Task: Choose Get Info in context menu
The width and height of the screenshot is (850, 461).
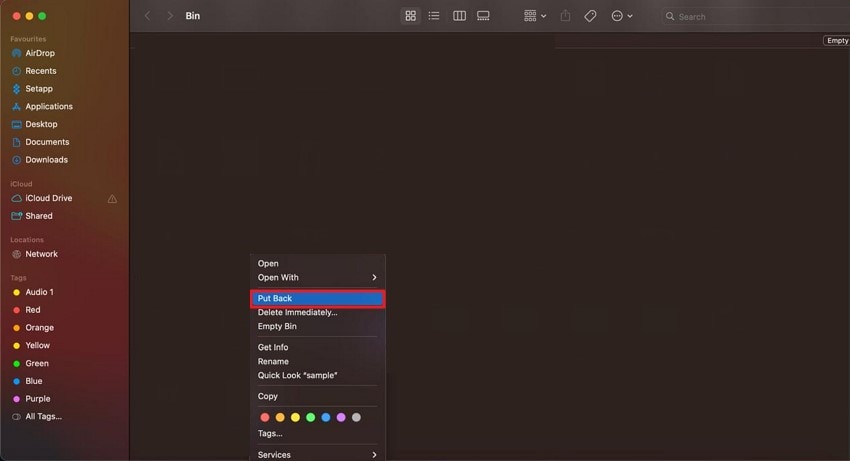Action: click(317, 348)
